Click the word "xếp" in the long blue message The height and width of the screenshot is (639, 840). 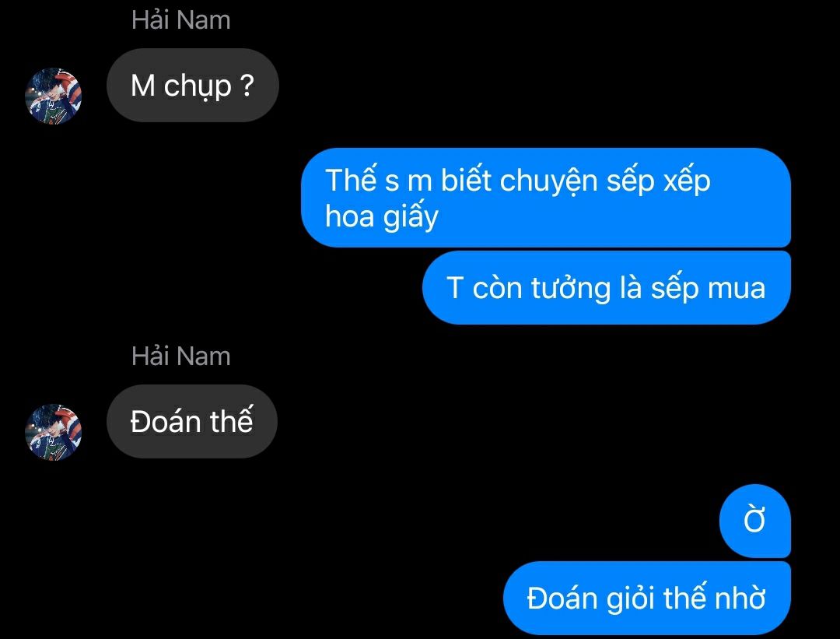[688, 181]
